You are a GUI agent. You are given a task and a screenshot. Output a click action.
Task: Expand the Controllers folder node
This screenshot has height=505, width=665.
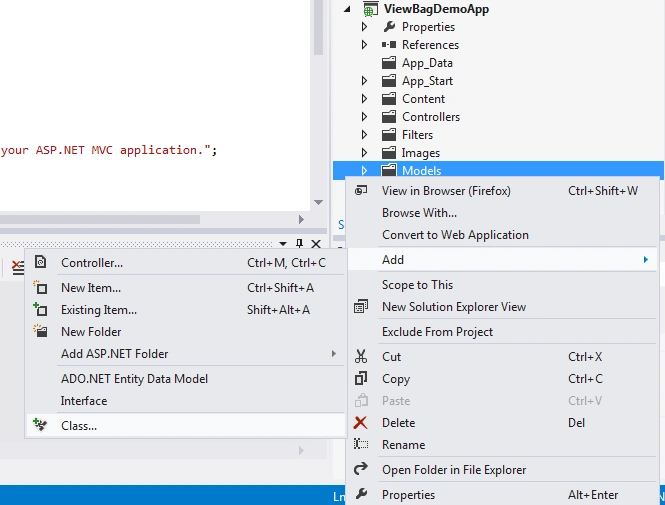point(364,117)
